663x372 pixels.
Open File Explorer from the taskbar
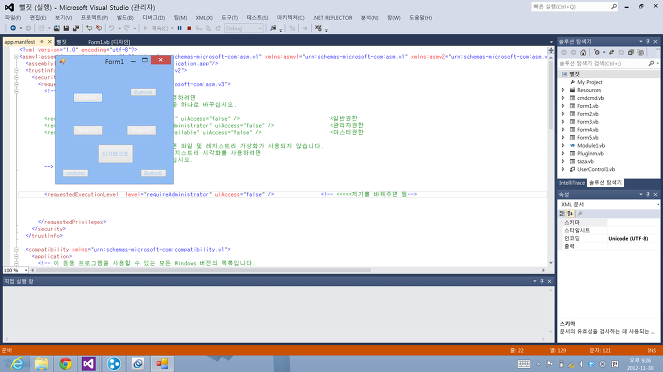[x=41, y=364]
